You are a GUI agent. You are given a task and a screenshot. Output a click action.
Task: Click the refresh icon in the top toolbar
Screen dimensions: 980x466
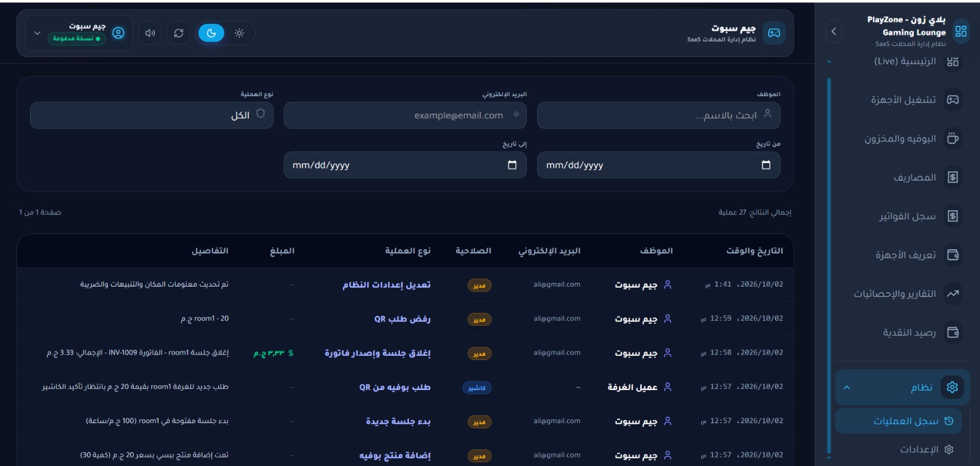pyautogui.click(x=178, y=33)
